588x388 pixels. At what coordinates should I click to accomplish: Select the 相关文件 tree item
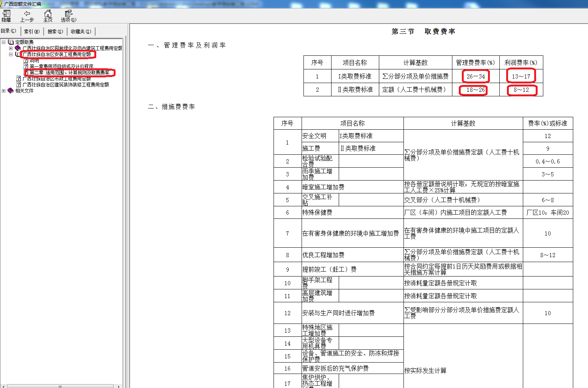click(24, 91)
